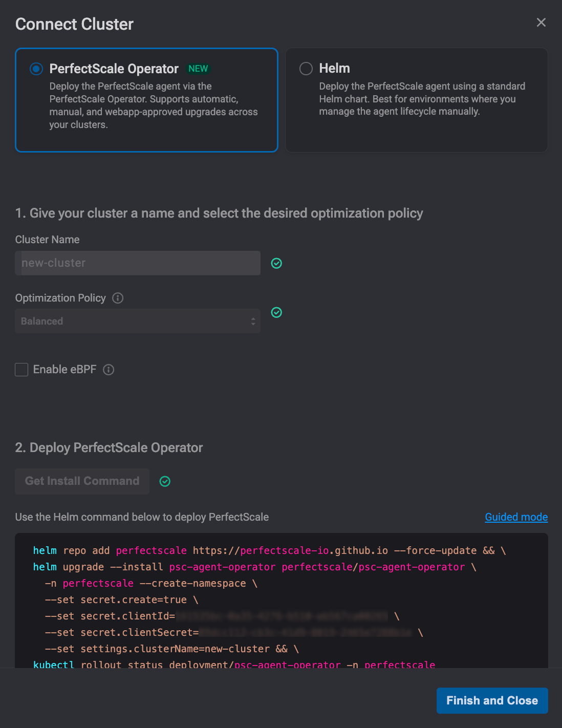Open the Enable eBPF info icon

pos(109,370)
